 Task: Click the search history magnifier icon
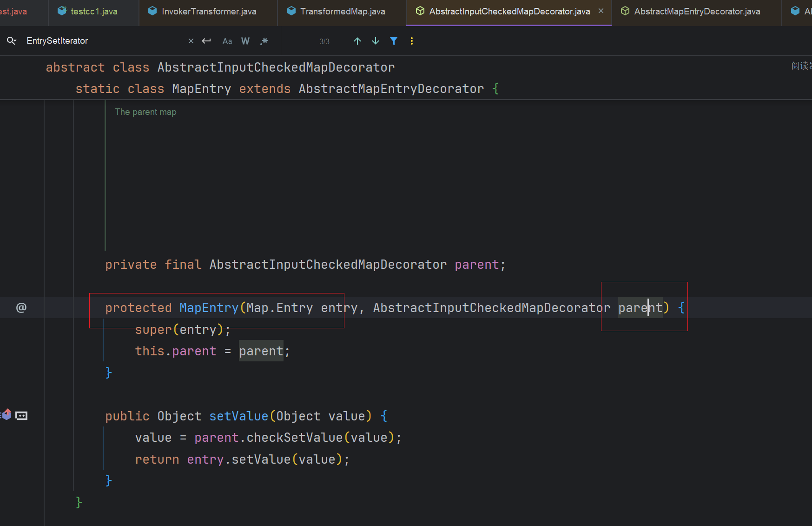pos(12,41)
